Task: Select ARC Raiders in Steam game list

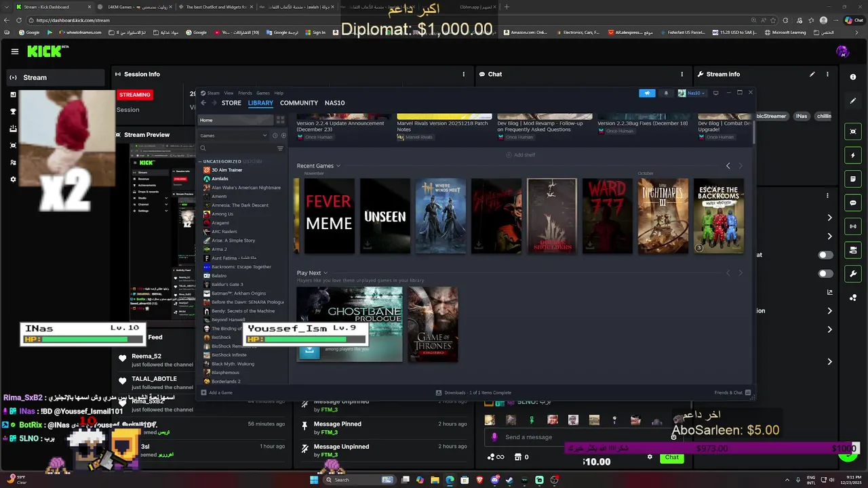Action: pos(224,232)
